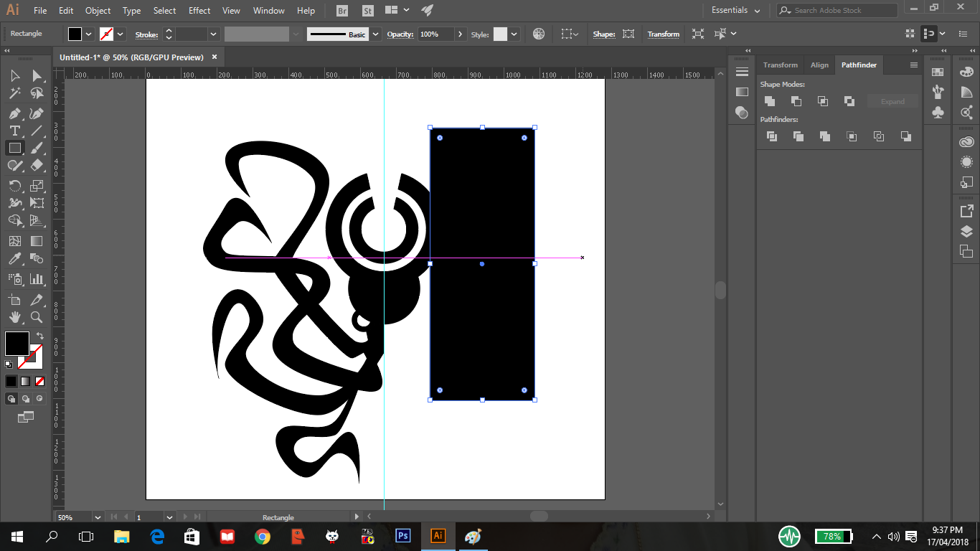Viewport: 980px width, 551px height.
Task: Select the Free Transform tool
Action: (37, 203)
